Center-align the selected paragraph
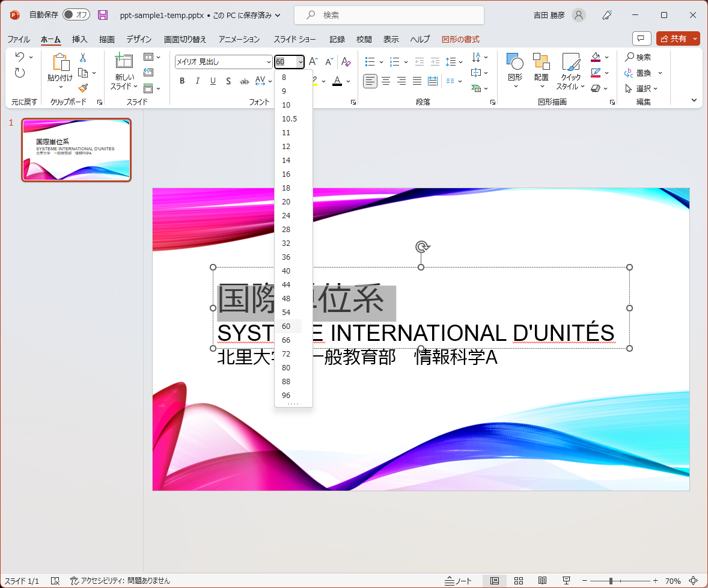The height and width of the screenshot is (588, 708). tap(385, 81)
